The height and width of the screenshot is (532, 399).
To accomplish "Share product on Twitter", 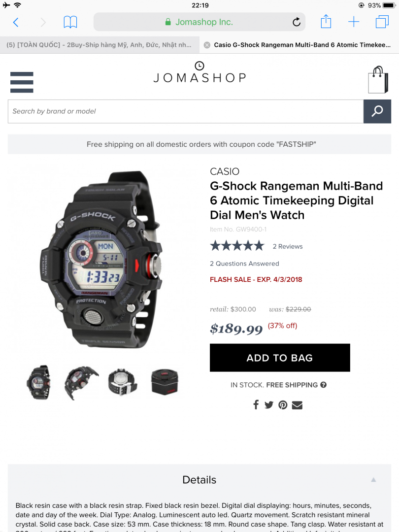I will (x=269, y=405).
